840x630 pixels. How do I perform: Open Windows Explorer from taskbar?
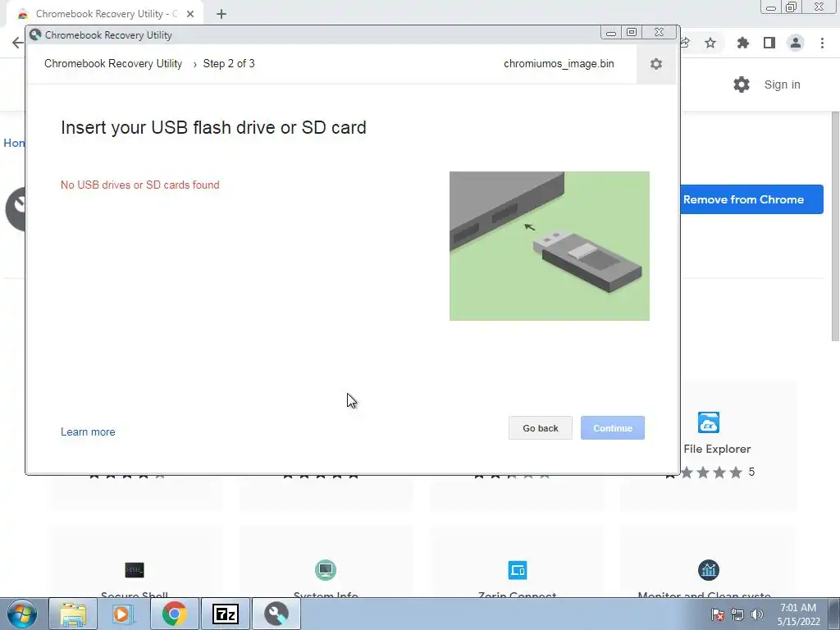tap(73, 614)
